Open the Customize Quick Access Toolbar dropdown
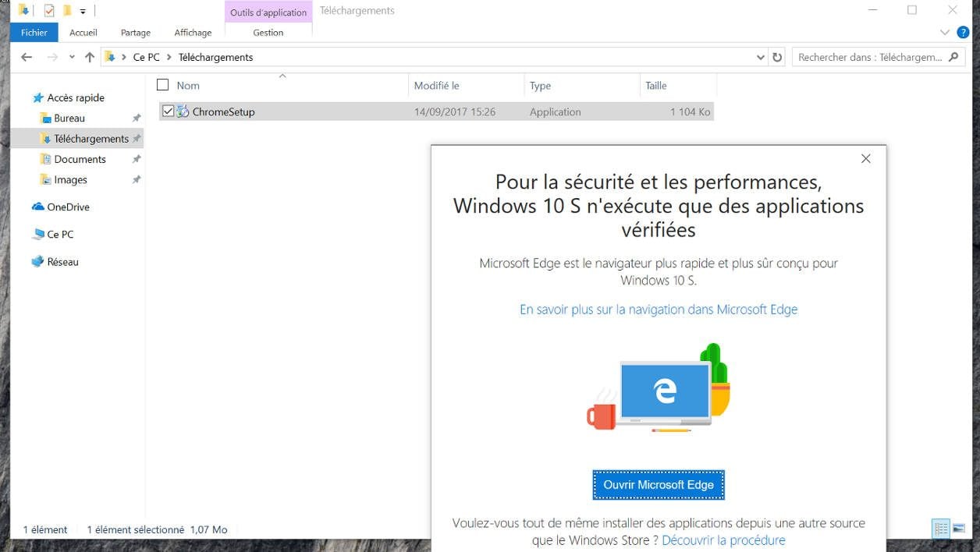Screen dimensions: 980x552 (x=83, y=12)
